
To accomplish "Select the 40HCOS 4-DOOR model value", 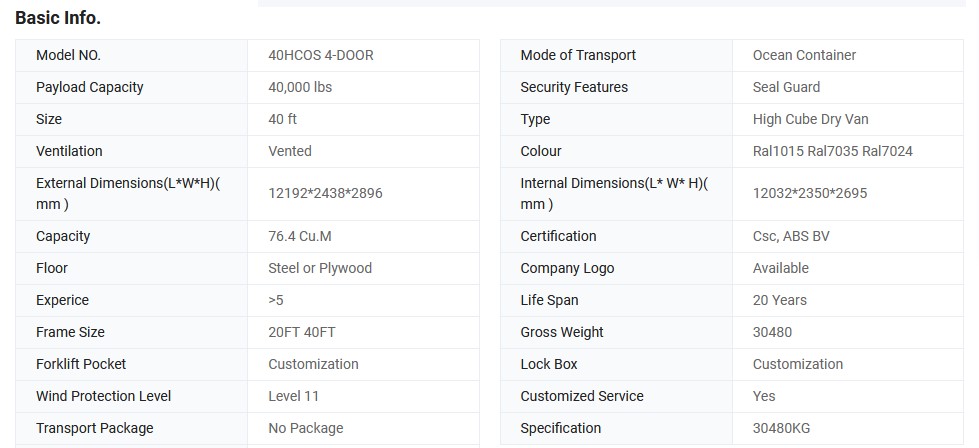I will [321, 55].
